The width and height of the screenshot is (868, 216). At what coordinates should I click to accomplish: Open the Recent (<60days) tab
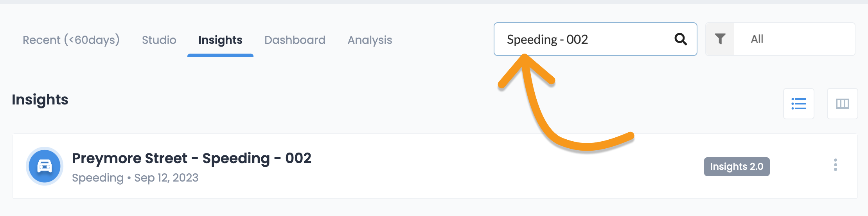pyautogui.click(x=71, y=40)
